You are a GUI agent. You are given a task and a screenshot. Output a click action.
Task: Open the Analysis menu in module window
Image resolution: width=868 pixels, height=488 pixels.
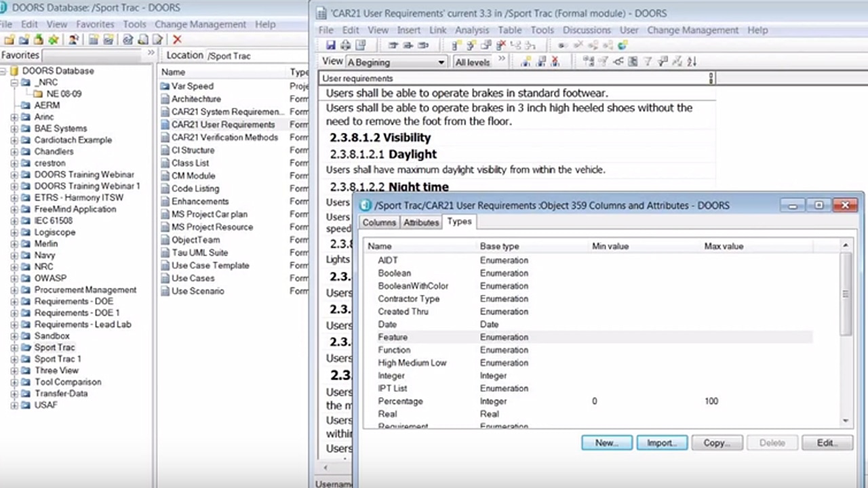471,30
